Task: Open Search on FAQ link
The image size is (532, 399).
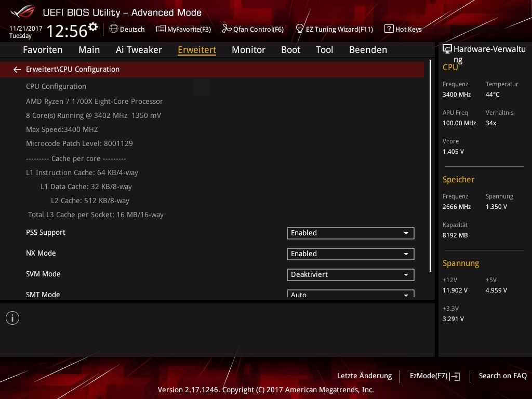Action: click(x=502, y=376)
